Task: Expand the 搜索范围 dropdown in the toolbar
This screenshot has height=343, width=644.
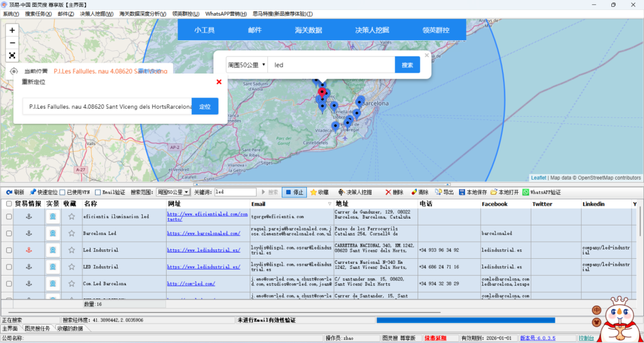Action: click(186, 192)
